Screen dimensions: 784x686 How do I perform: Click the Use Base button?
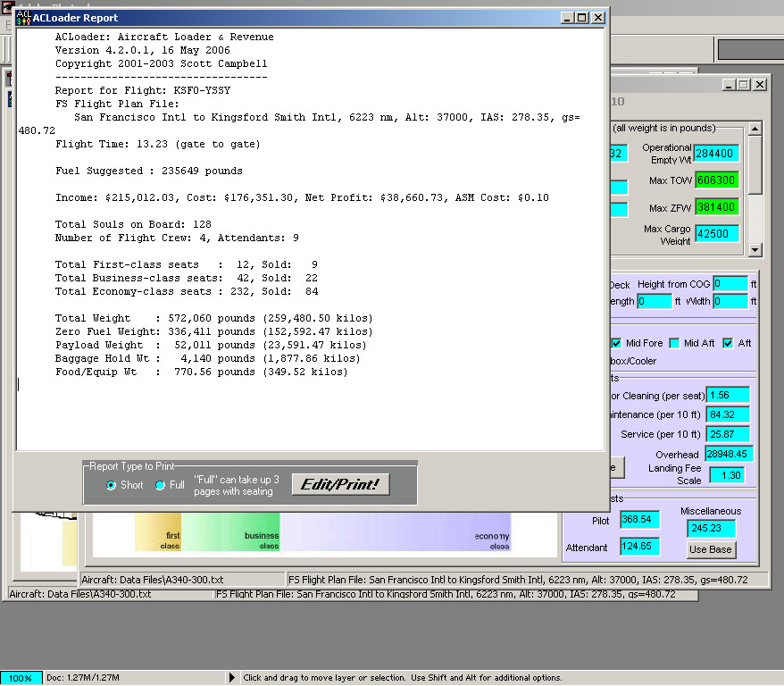pyautogui.click(x=711, y=549)
